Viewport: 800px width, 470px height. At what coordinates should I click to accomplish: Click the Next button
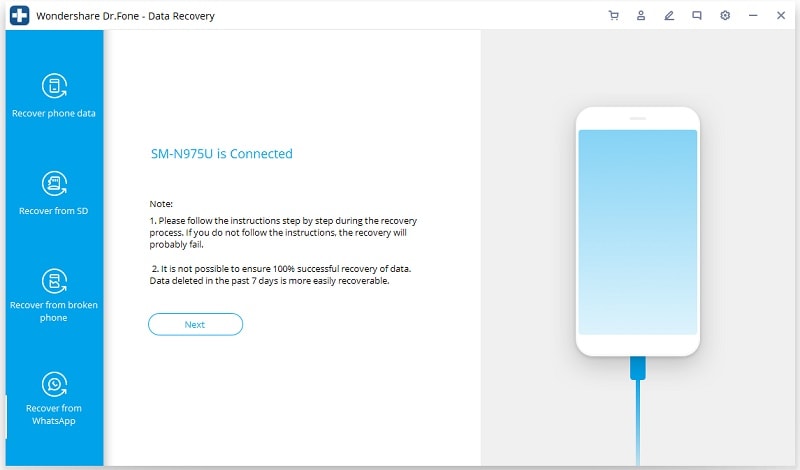click(195, 325)
